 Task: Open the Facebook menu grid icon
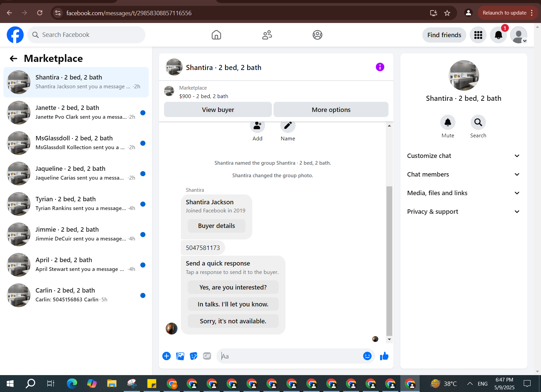478,35
